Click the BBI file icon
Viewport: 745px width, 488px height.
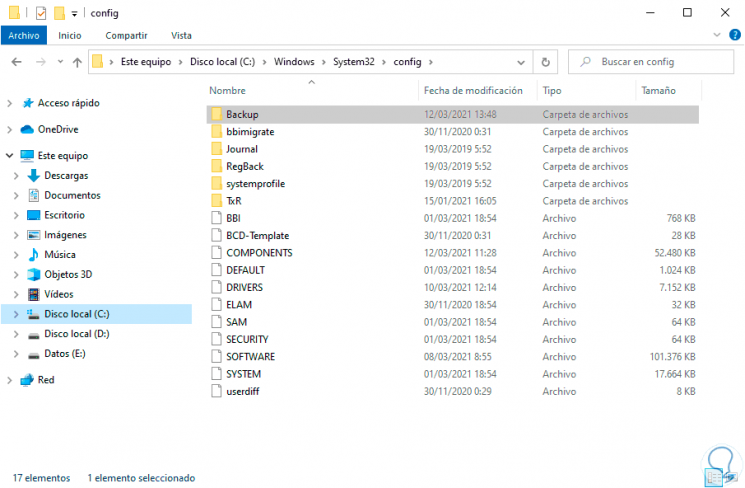coord(216,218)
